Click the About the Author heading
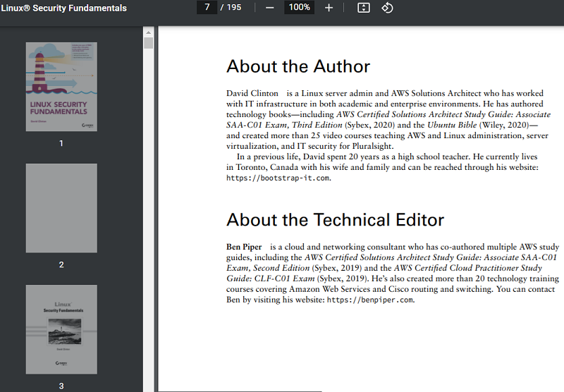564x392 pixels. (x=298, y=67)
